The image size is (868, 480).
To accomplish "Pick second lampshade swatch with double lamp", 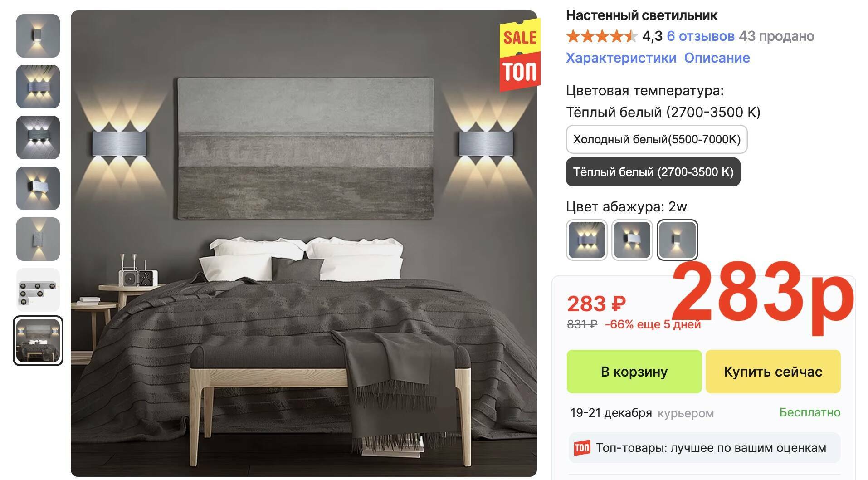I will click(632, 240).
